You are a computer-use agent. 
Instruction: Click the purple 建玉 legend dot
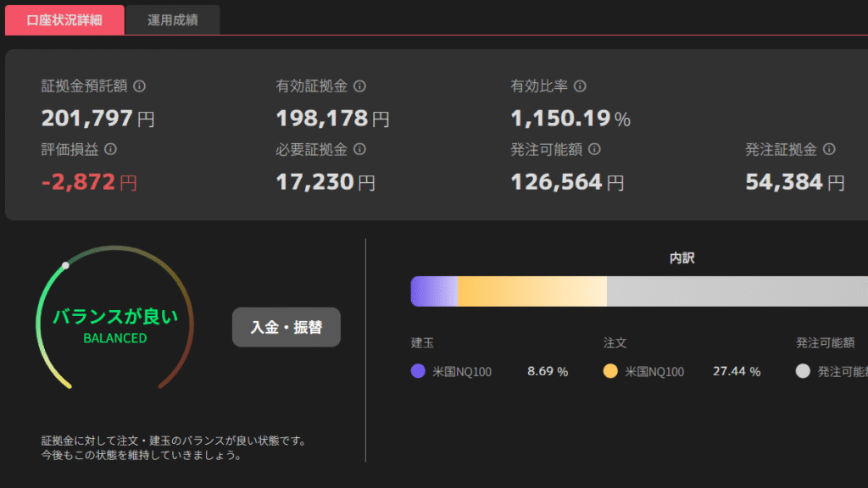[x=418, y=371]
